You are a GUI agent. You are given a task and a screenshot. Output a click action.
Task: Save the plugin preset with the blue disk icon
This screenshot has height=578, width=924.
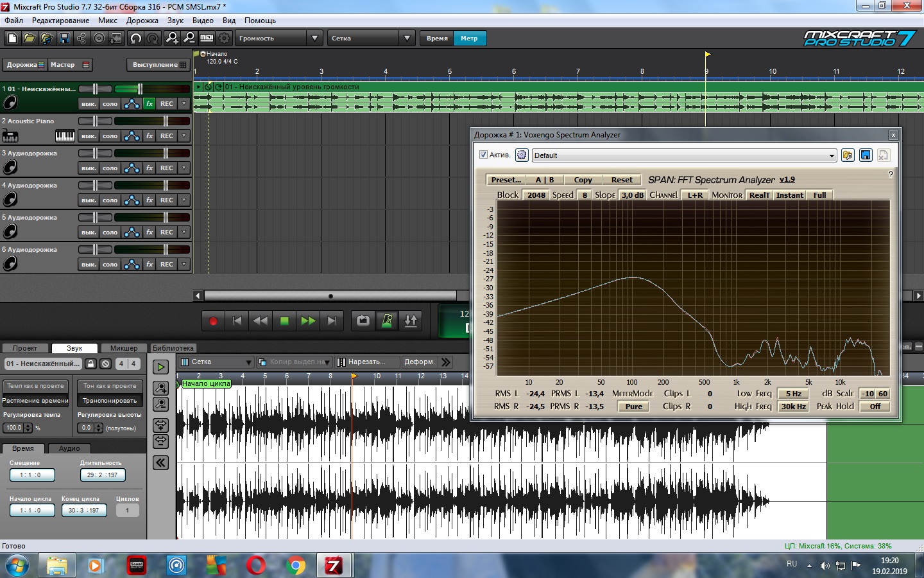pos(866,155)
